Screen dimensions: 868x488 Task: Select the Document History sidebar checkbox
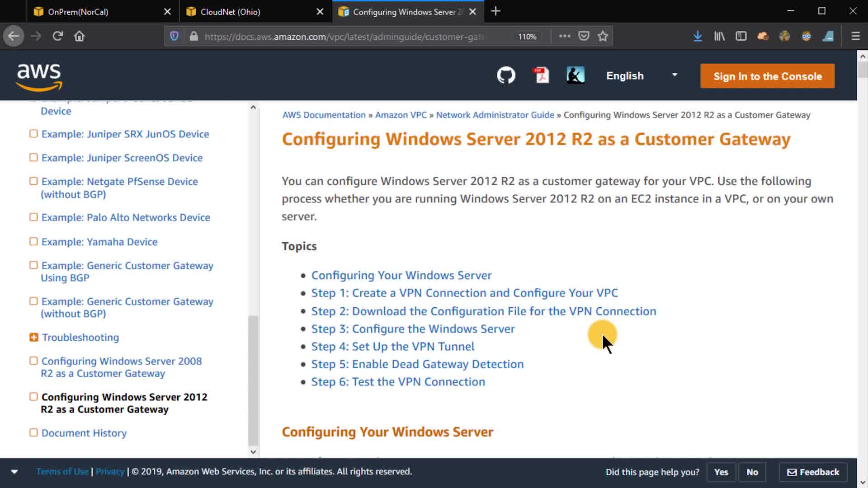tap(33, 433)
